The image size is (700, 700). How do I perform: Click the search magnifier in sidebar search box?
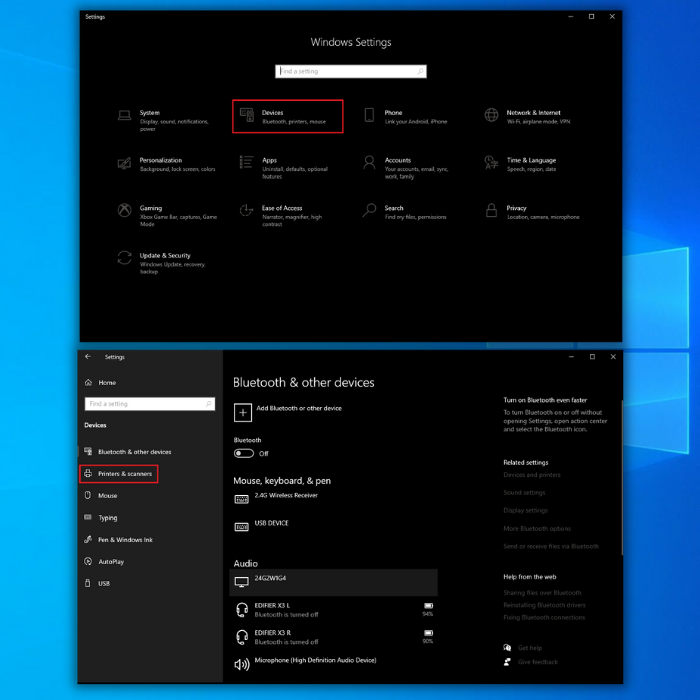(208, 404)
